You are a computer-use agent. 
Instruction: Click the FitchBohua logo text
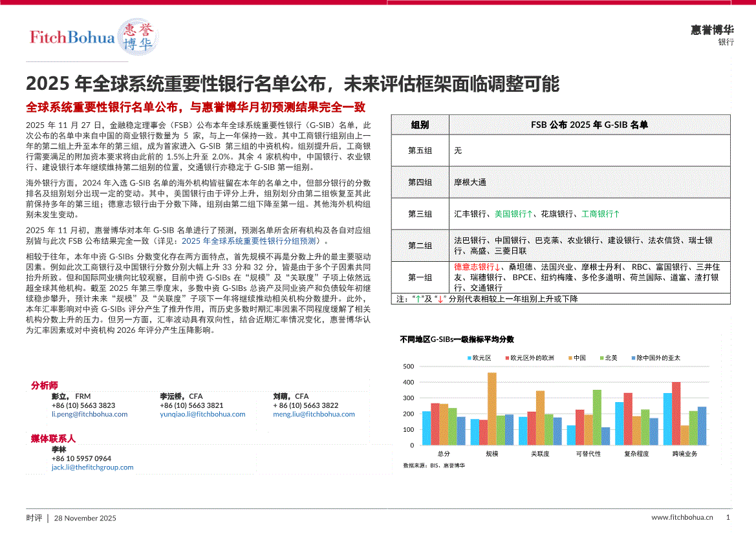pyautogui.click(x=72, y=37)
